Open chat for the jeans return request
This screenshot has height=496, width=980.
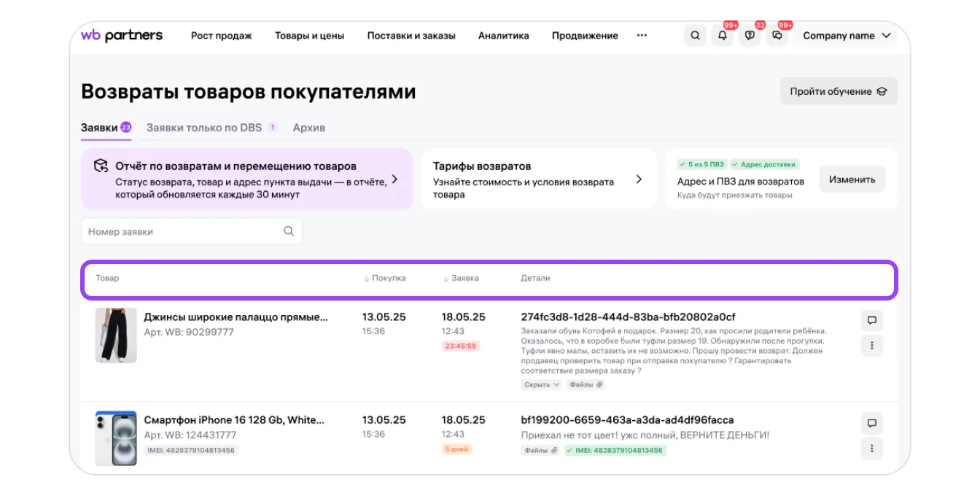[x=871, y=320]
